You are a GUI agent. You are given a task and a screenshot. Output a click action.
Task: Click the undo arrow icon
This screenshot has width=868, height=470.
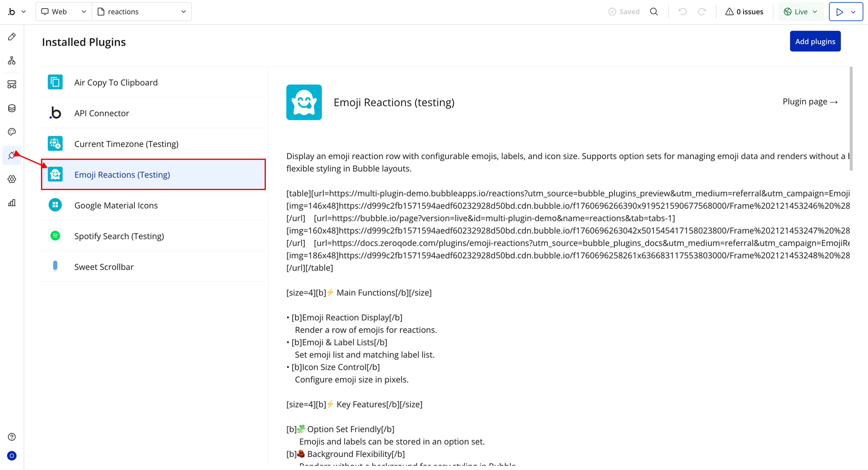682,12
